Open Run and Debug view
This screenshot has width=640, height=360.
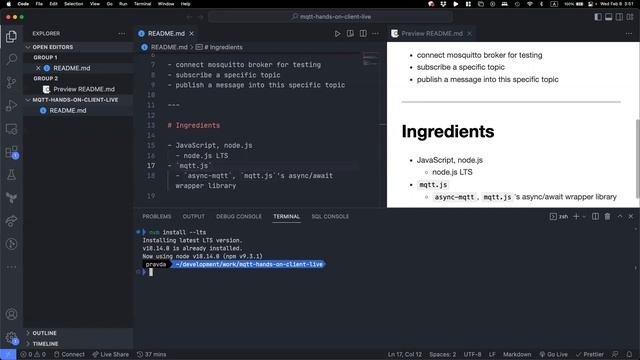[11, 106]
